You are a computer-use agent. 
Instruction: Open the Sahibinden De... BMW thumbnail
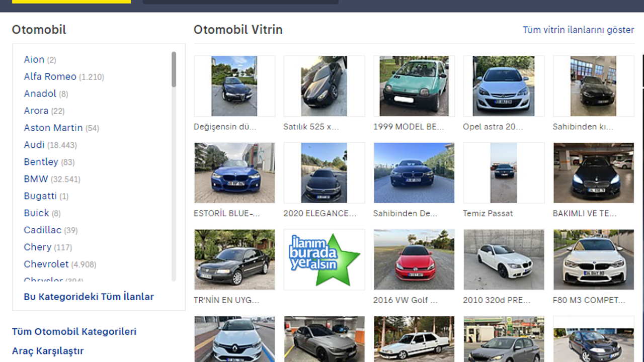point(414,173)
